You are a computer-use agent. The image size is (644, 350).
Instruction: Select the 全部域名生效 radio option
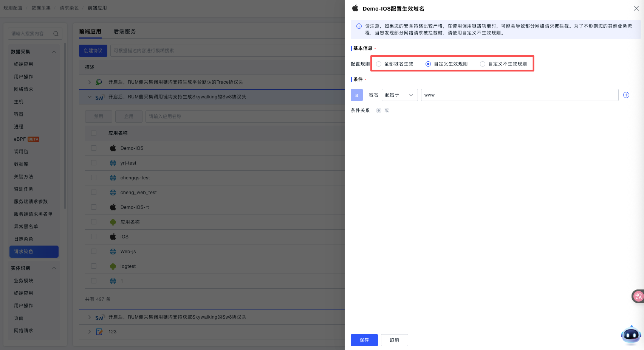(379, 64)
